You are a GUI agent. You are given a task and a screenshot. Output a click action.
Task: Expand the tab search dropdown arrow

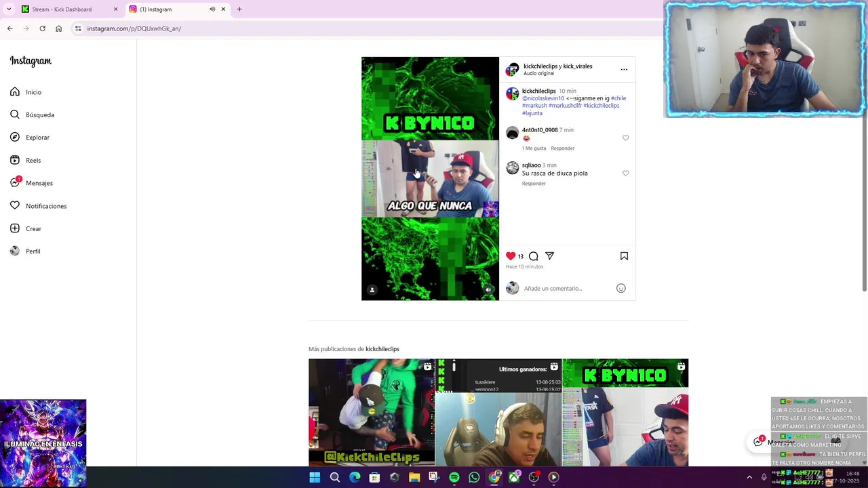[9, 9]
